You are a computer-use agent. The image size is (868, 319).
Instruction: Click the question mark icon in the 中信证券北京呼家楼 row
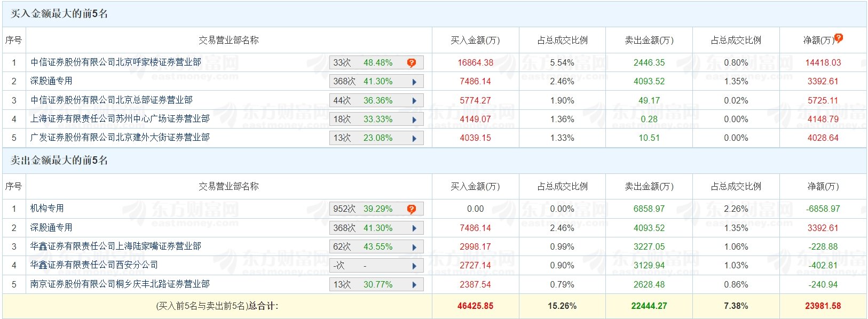tap(411, 63)
